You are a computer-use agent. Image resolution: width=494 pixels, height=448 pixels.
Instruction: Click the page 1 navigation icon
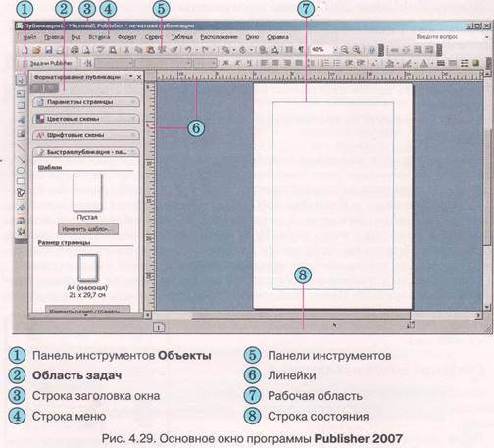coord(159,326)
